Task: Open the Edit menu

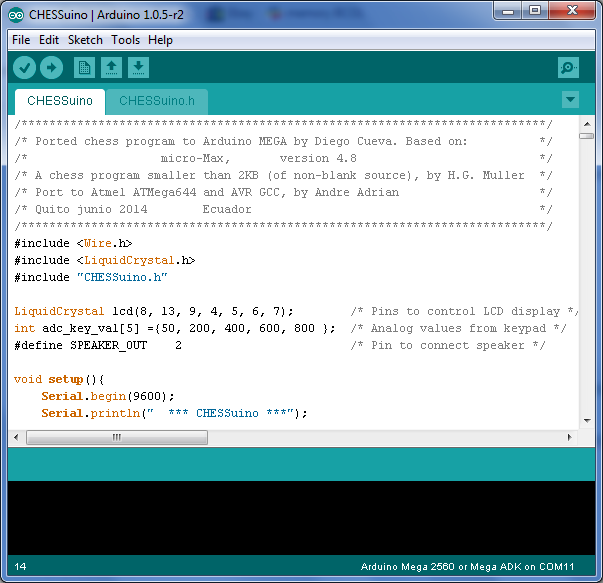Action: 49,40
